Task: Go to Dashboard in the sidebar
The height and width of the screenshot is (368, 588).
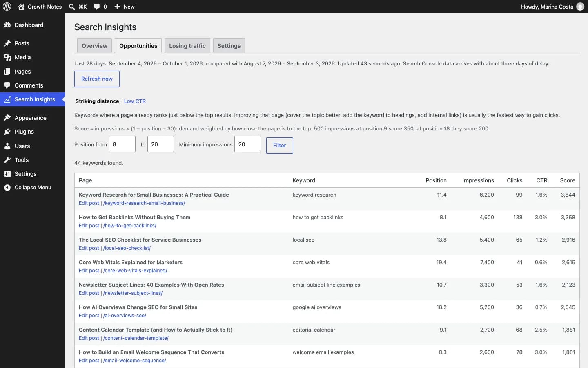Action: click(33, 25)
